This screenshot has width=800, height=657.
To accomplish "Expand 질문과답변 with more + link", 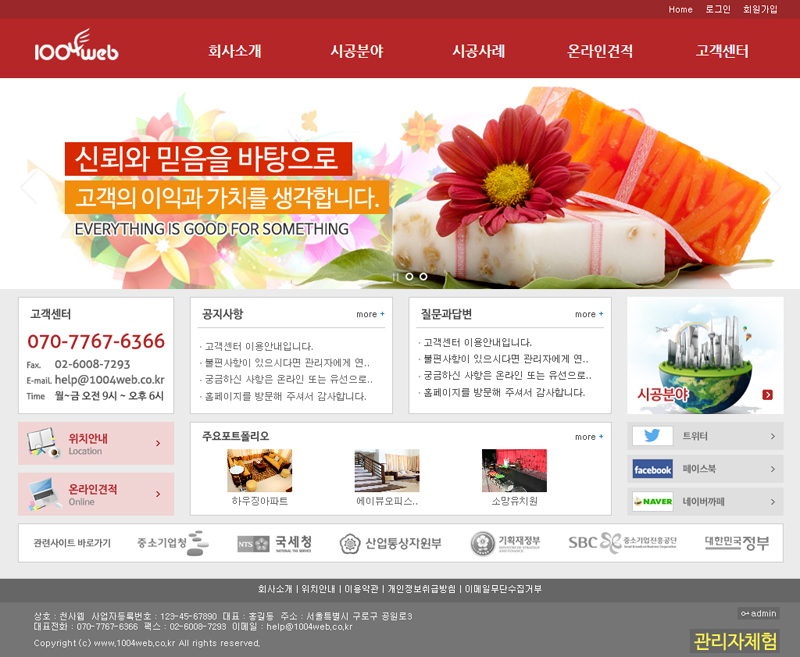I will pyautogui.click(x=589, y=314).
